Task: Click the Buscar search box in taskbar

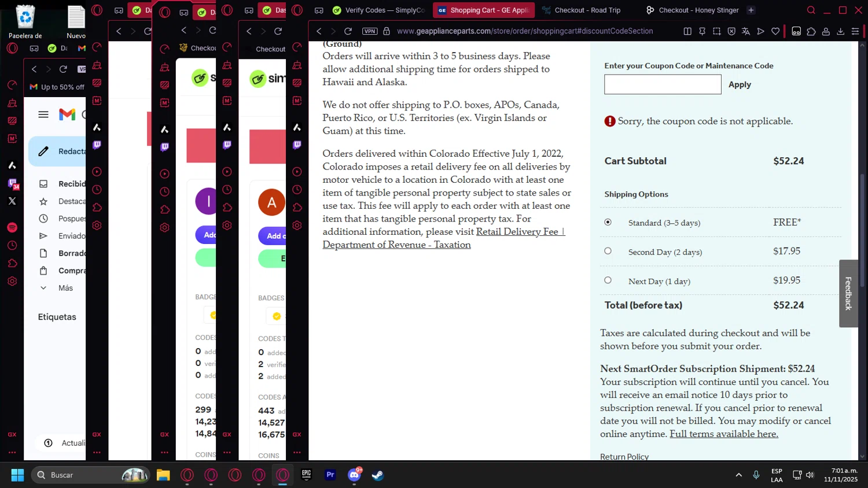Action: (x=91, y=475)
